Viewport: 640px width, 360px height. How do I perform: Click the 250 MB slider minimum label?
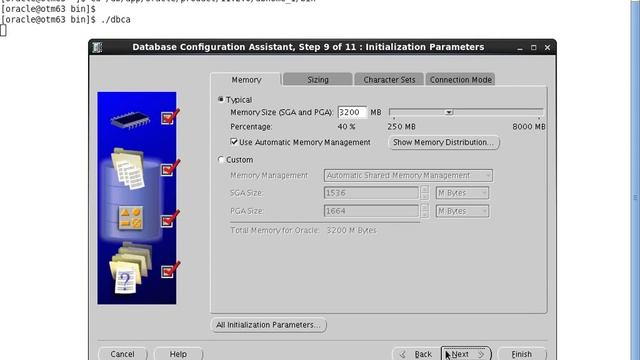tap(401, 127)
